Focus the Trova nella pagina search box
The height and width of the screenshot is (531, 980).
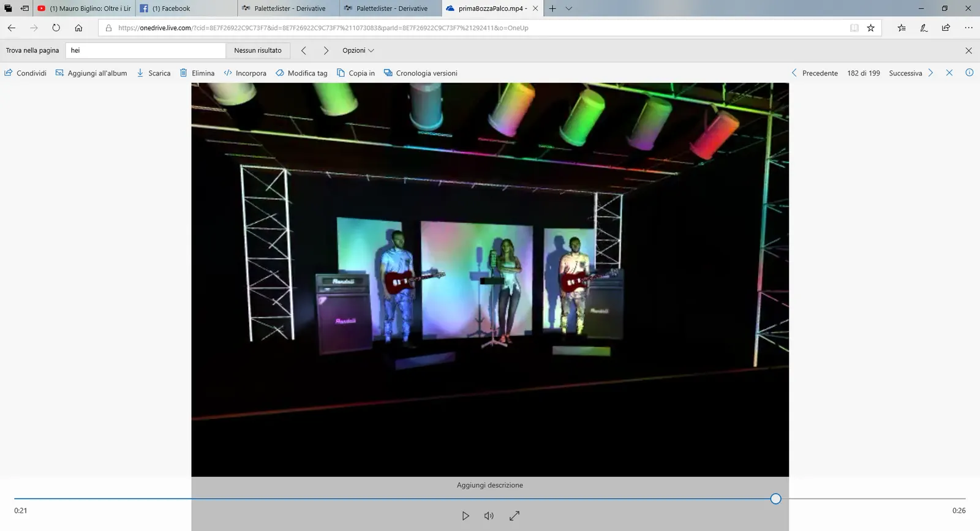[x=146, y=50]
